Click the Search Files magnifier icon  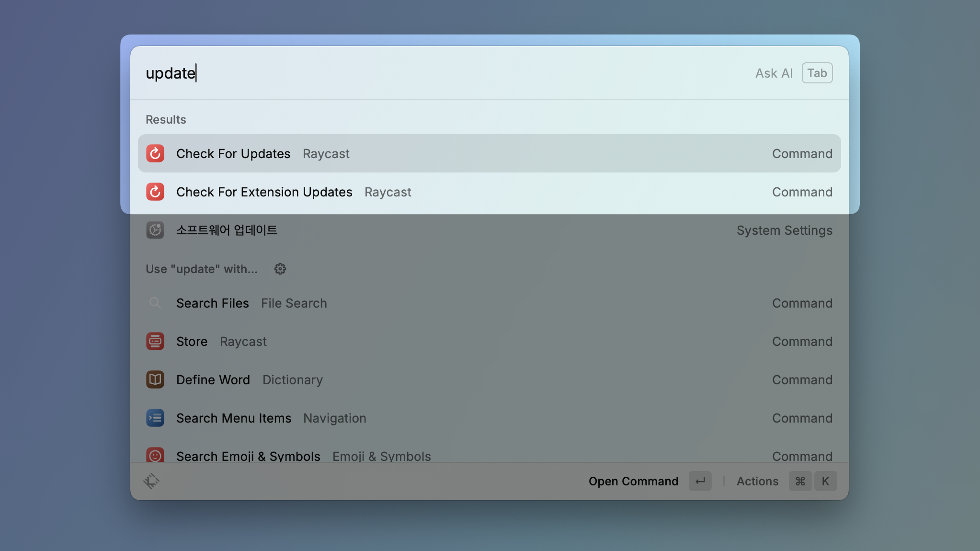tap(155, 303)
